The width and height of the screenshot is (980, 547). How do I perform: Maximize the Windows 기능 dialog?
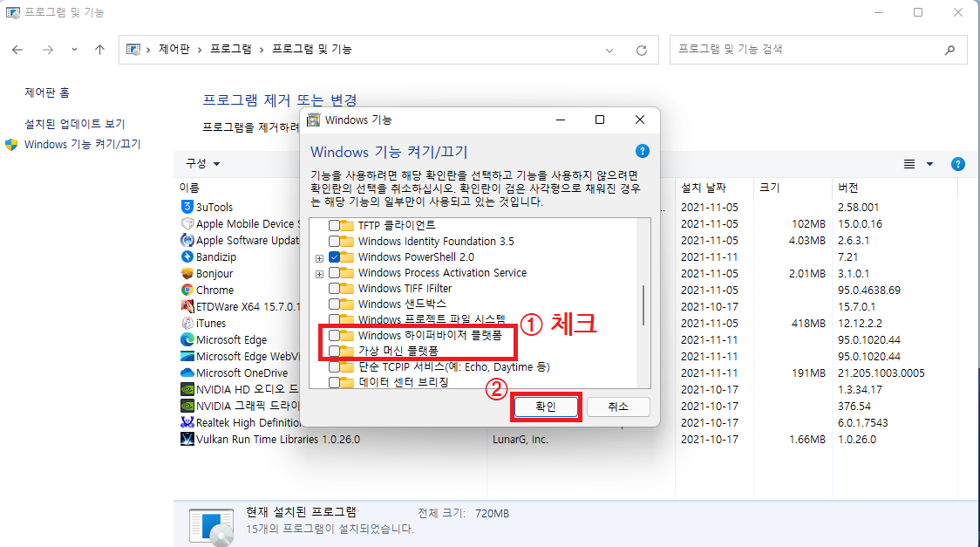tap(600, 120)
